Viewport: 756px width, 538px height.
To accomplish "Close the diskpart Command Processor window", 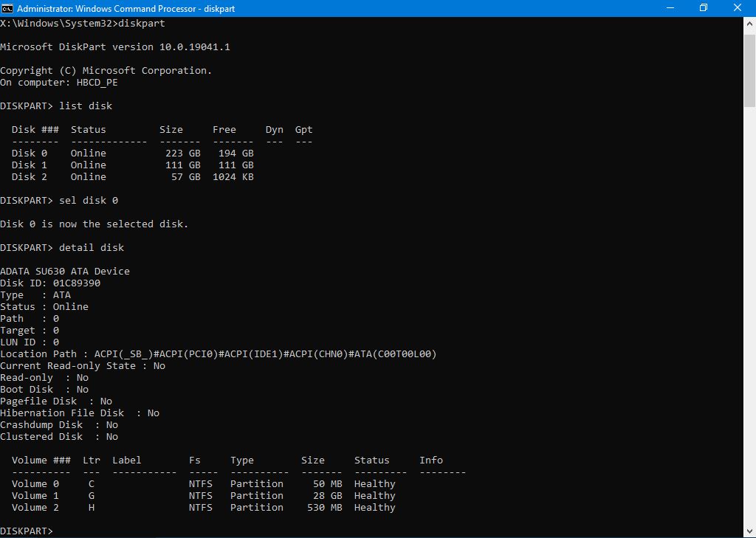I will [738, 8].
